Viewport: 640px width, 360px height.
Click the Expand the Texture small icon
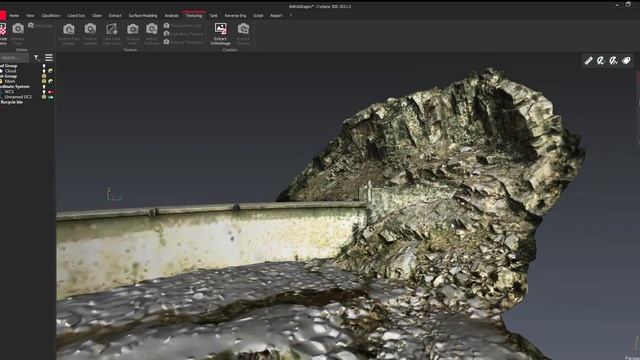tap(167, 33)
